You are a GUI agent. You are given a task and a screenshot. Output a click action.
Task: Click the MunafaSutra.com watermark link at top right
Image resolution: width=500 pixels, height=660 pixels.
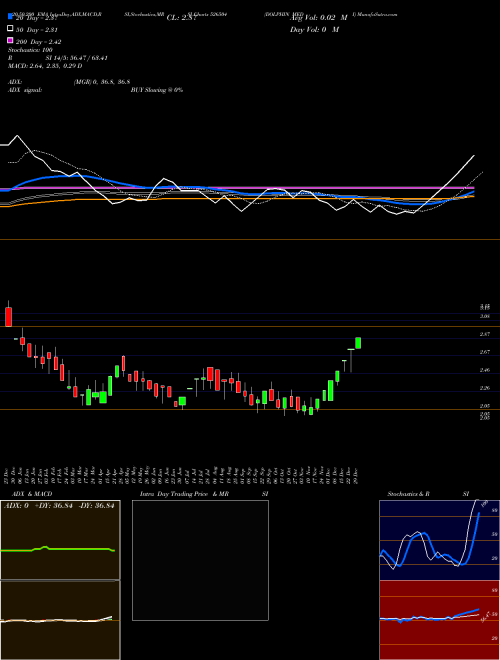pos(375,14)
